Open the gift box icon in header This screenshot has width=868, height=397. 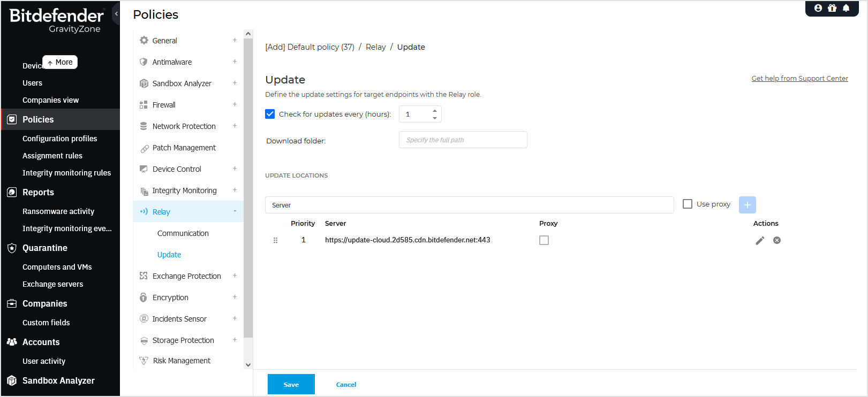pos(832,8)
